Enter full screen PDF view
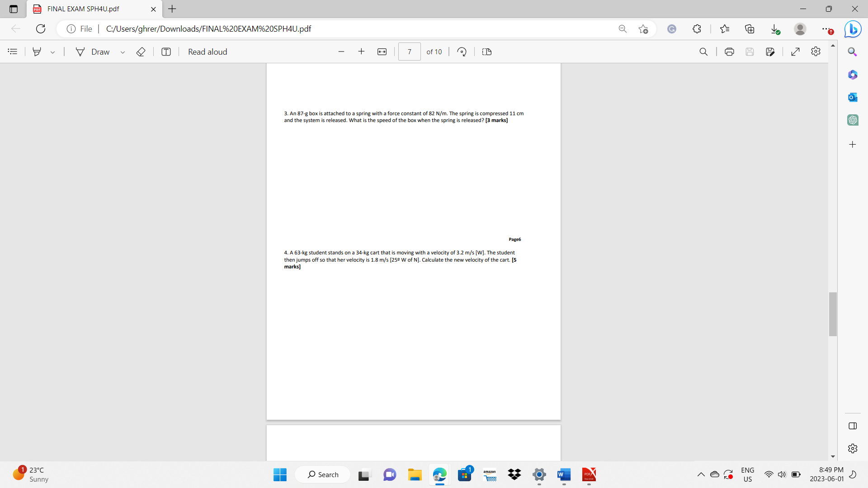868x488 pixels. [x=795, y=52]
